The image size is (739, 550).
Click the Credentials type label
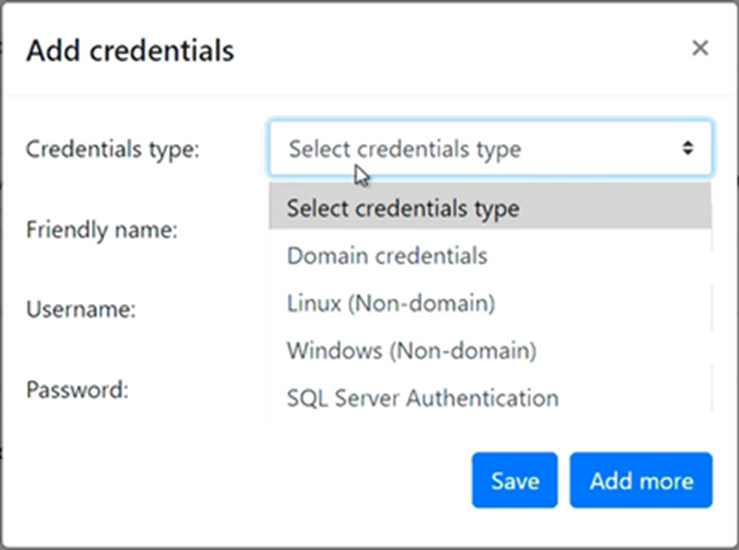113,150
